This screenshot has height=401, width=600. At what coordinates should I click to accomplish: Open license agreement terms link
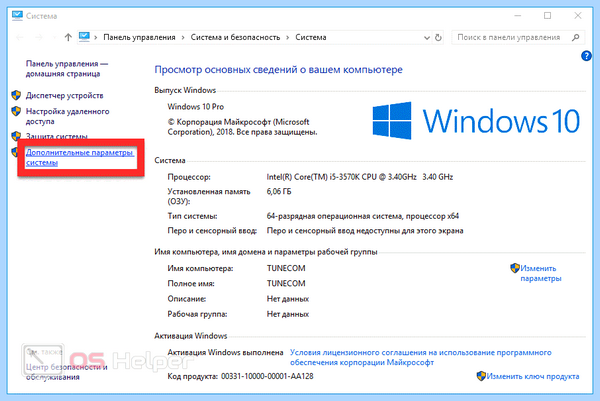click(421, 357)
